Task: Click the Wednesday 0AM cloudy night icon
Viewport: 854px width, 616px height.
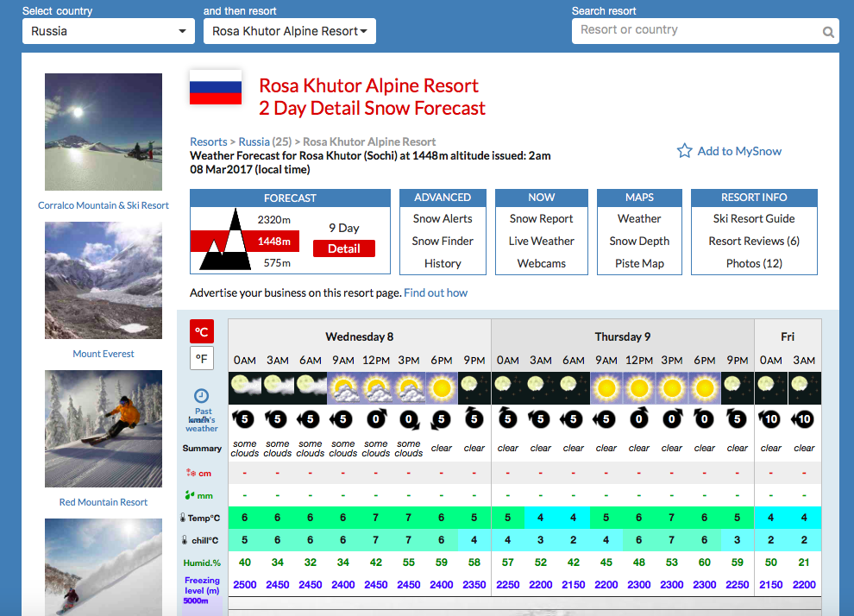Action: [244, 387]
